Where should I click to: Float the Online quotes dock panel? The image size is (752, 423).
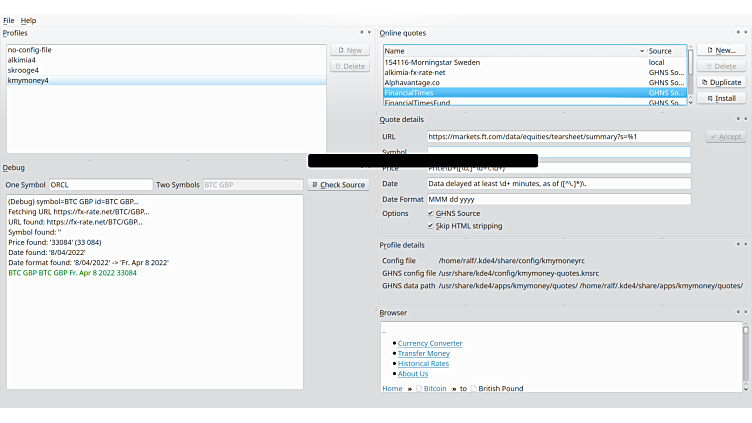(x=737, y=33)
